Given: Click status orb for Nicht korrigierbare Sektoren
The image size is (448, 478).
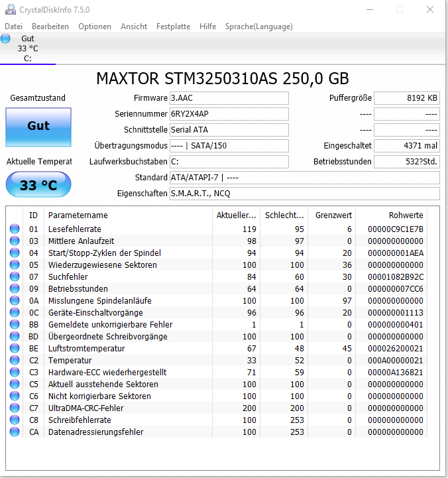Looking at the screenshot, I should 15,396.
